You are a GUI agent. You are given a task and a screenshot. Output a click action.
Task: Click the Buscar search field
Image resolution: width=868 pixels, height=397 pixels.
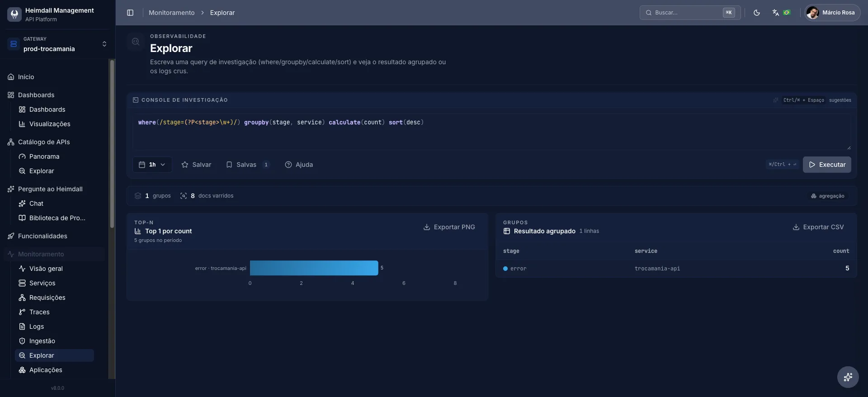690,13
